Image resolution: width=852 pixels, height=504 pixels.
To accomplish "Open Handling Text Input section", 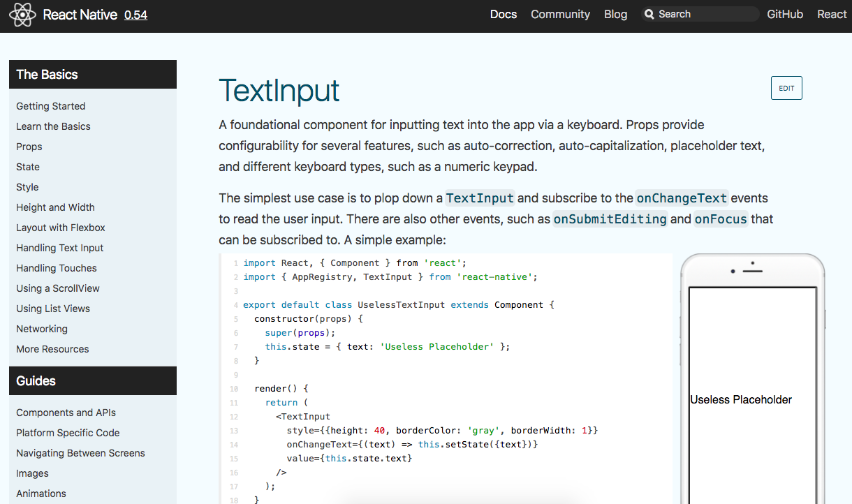I will [x=59, y=248].
